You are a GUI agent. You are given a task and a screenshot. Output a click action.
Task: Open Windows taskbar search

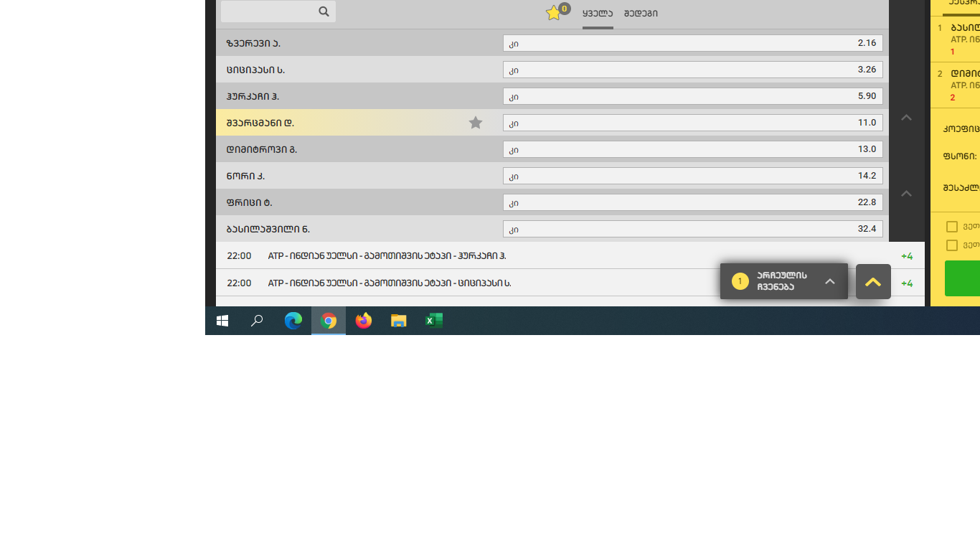257,321
